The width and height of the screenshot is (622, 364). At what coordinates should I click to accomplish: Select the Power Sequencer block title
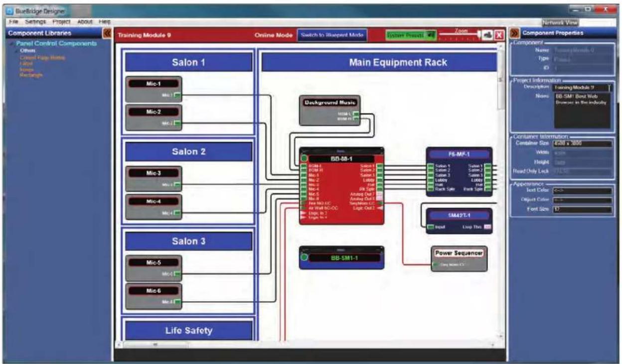[x=459, y=253]
